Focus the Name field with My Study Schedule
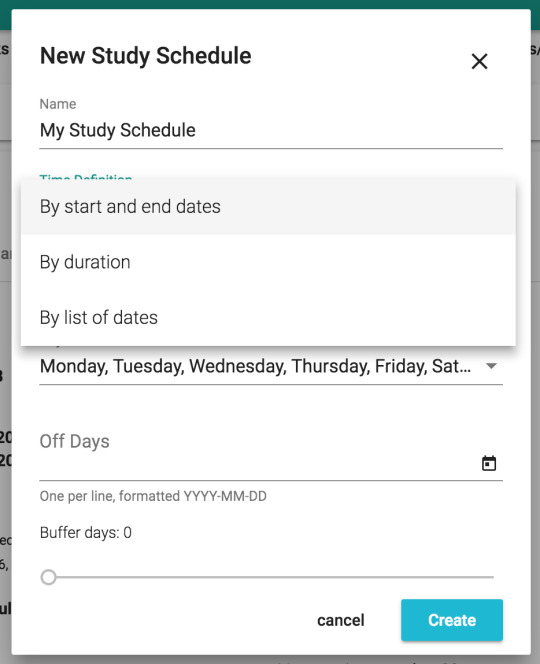This screenshot has width=540, height=664. click(x=271, y=130)
